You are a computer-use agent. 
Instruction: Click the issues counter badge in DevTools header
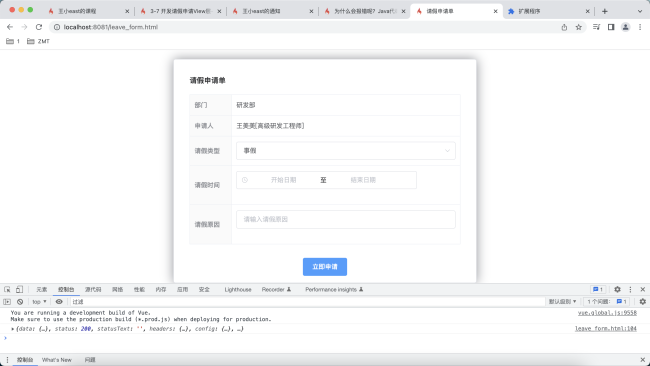[x=598, y=289]
